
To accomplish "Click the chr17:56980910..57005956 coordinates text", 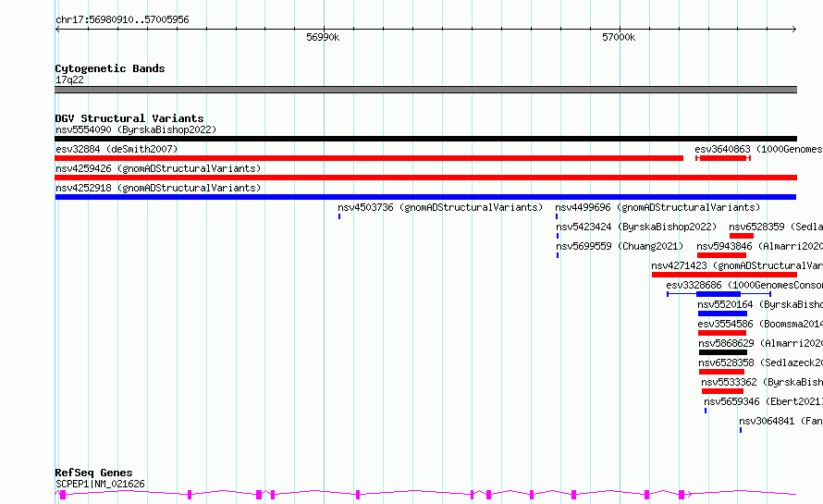I will [122, 19].
